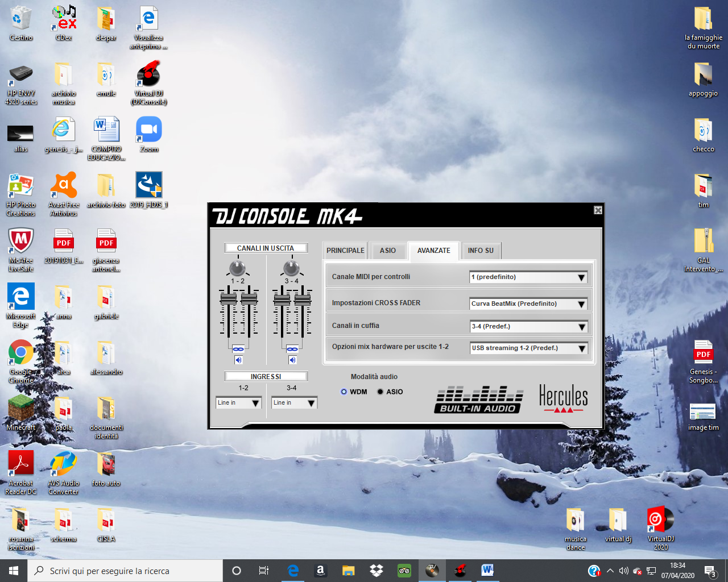Open archivio musica folder
Image resolution: width=728 pixels, height=582 pixels.
click(64, 83)
